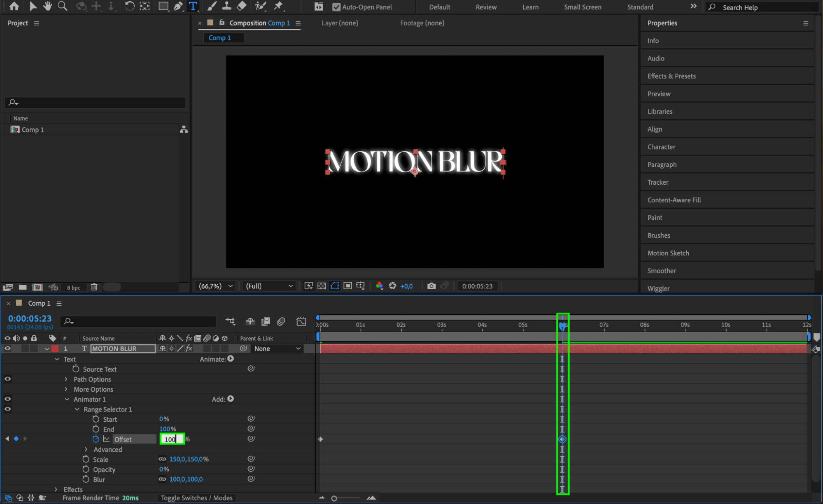Toggle the Offset property stopwatch
The image size is (823, 504).
coord(96,439)
